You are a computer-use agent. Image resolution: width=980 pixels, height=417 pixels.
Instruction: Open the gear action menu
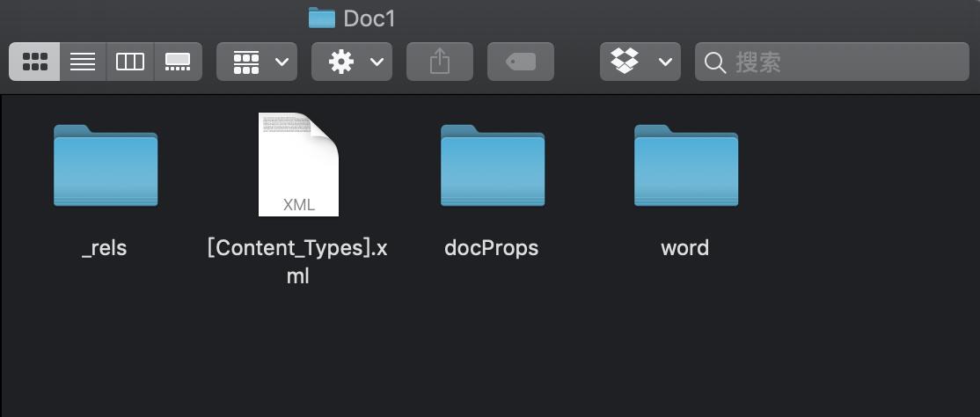pyautogui.click(x=352, y=62)
